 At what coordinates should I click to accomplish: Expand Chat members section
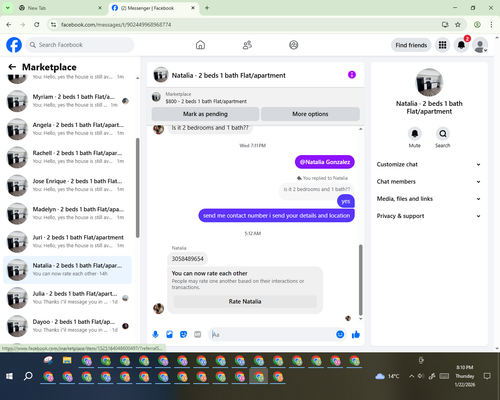429,182
